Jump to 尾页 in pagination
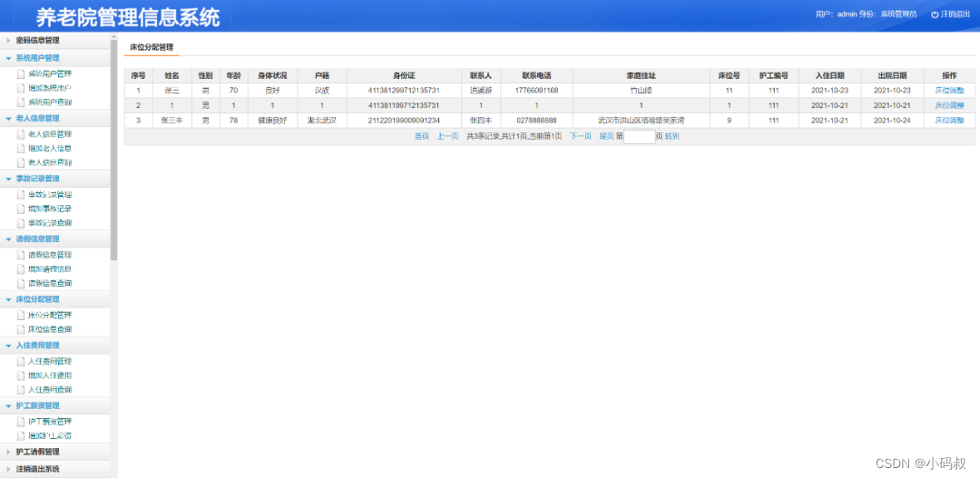This screenshot has width=980, height=478. (x=606, y=136)
